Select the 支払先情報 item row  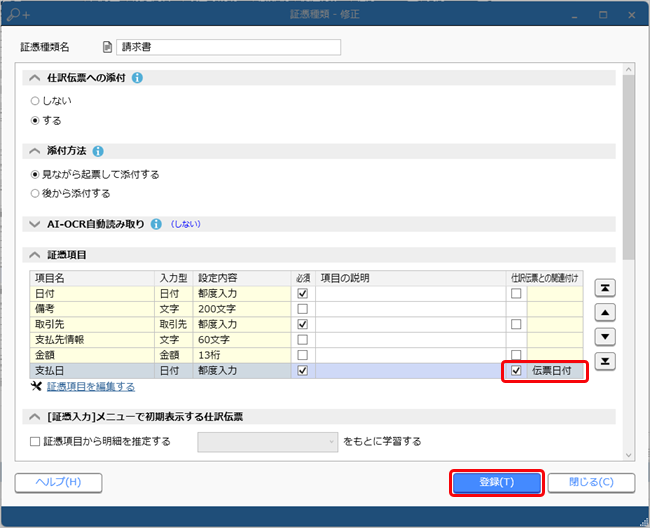click(306, 339)
